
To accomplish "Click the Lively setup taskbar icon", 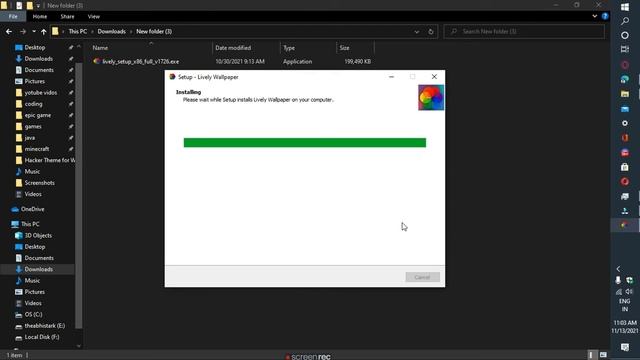I will [x=625, y=225].
